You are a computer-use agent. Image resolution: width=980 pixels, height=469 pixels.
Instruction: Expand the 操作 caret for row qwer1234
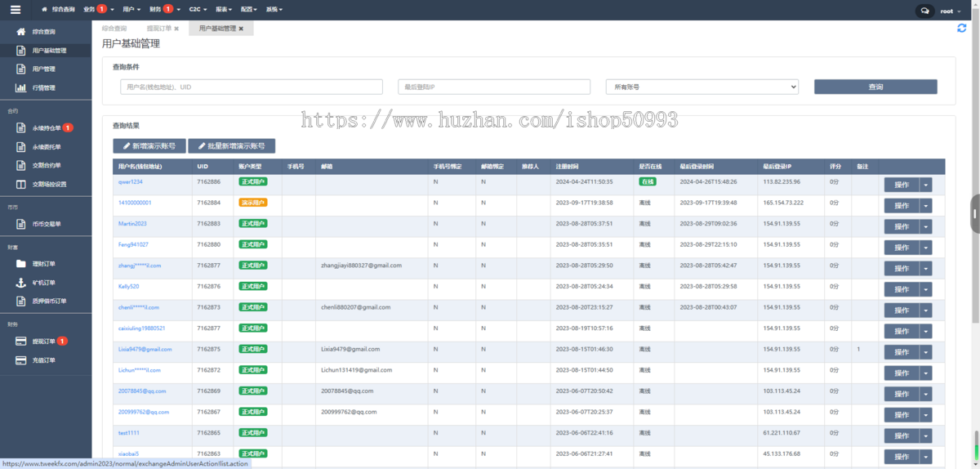click(x=926, y=185)
